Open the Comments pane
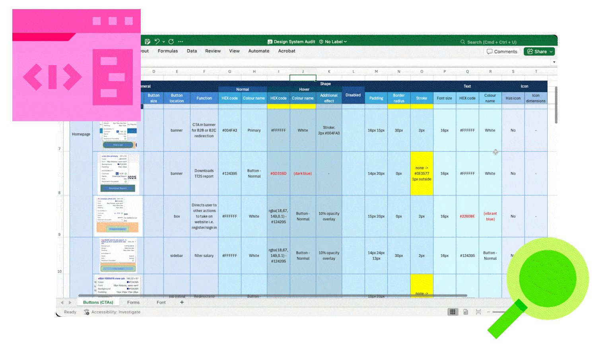The width and height of the screenshot is (614, 364). [x=501, y=51]
